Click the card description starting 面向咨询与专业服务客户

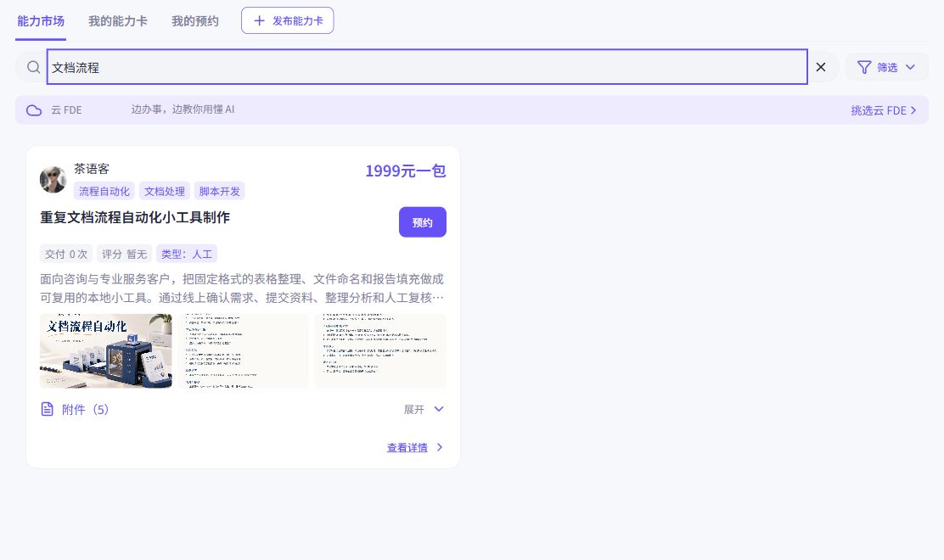pyautogui.click(x=242, y=288)
